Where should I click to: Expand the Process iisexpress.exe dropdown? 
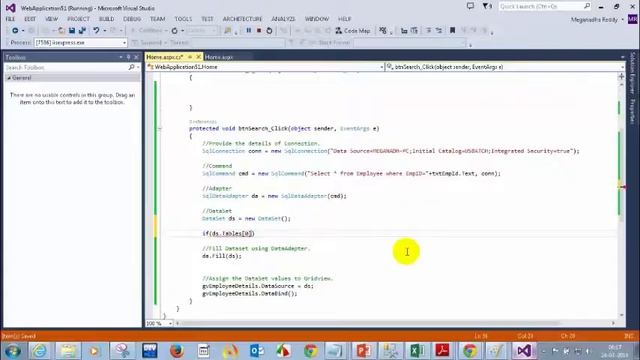(x=124, y=42)
